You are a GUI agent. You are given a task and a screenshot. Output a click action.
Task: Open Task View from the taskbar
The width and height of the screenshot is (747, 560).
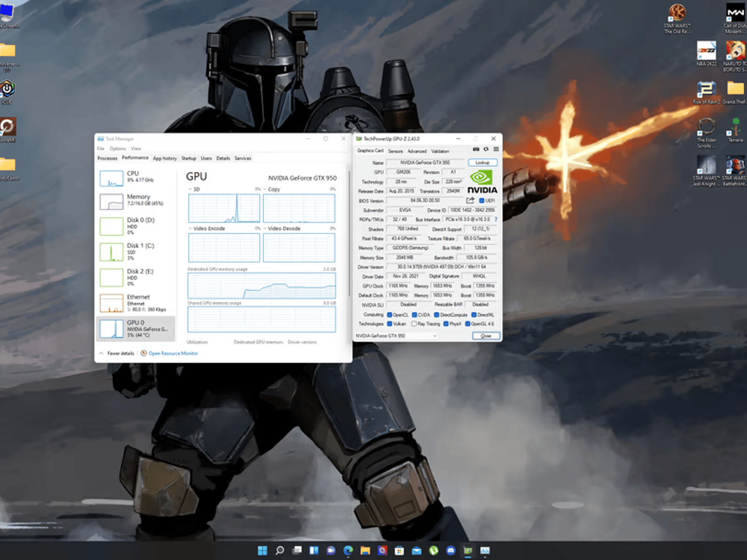[297, 550]
